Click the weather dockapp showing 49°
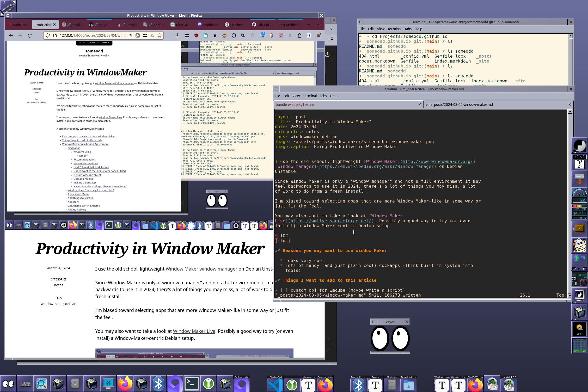The image size is (588, 392). [580, 329]
